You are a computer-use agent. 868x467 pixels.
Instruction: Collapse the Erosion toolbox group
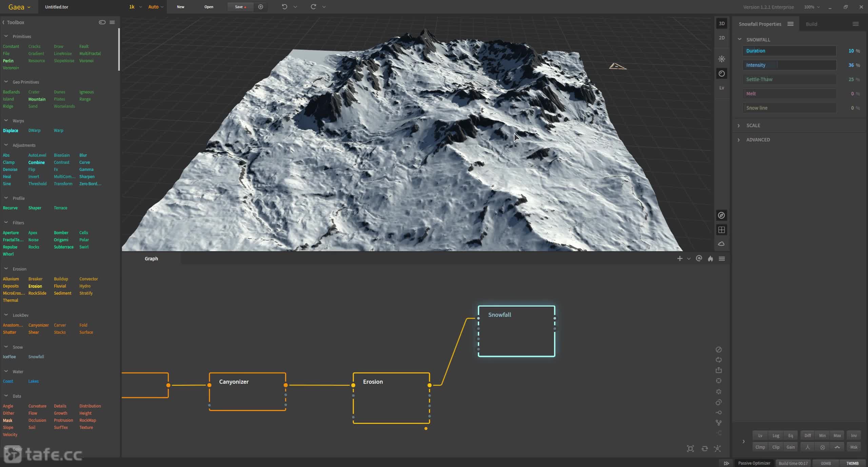6,269
